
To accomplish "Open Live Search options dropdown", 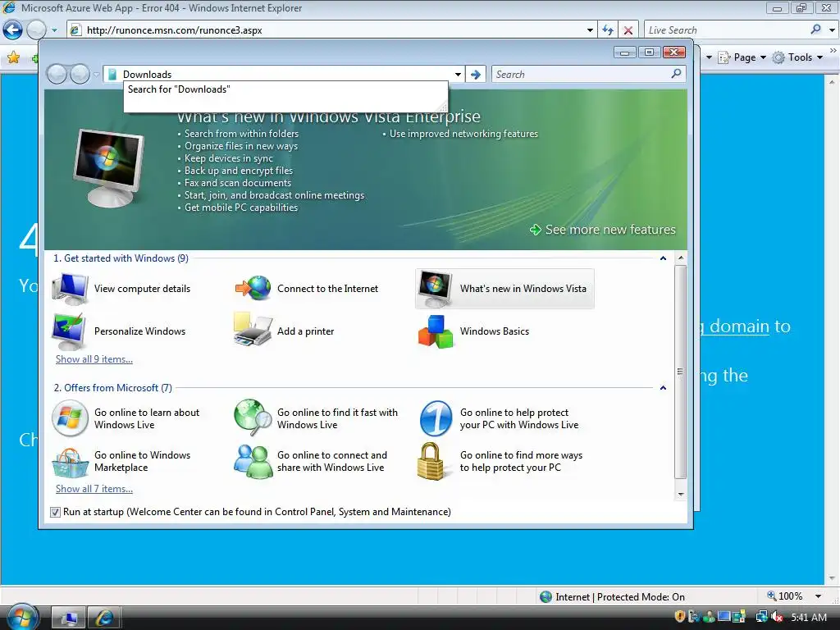I will (832, 30).
